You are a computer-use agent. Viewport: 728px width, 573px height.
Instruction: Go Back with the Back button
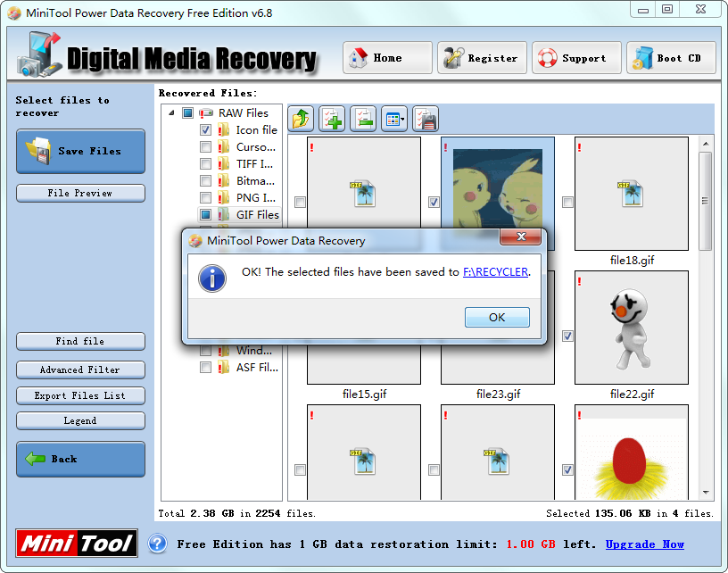(81, 460)
